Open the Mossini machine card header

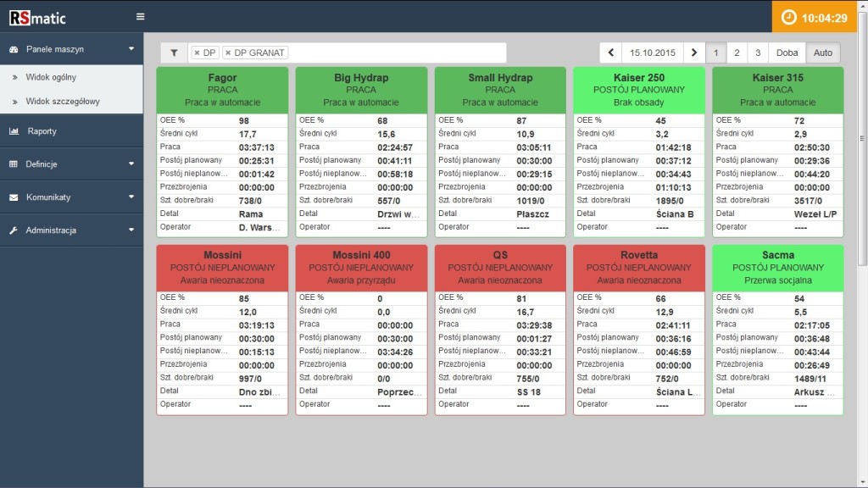click(x=223, y=267)
